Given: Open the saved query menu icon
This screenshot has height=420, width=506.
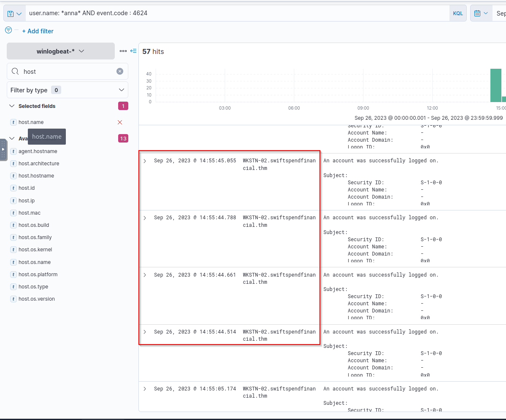Looking at the screenshot, I should point(14,13).
